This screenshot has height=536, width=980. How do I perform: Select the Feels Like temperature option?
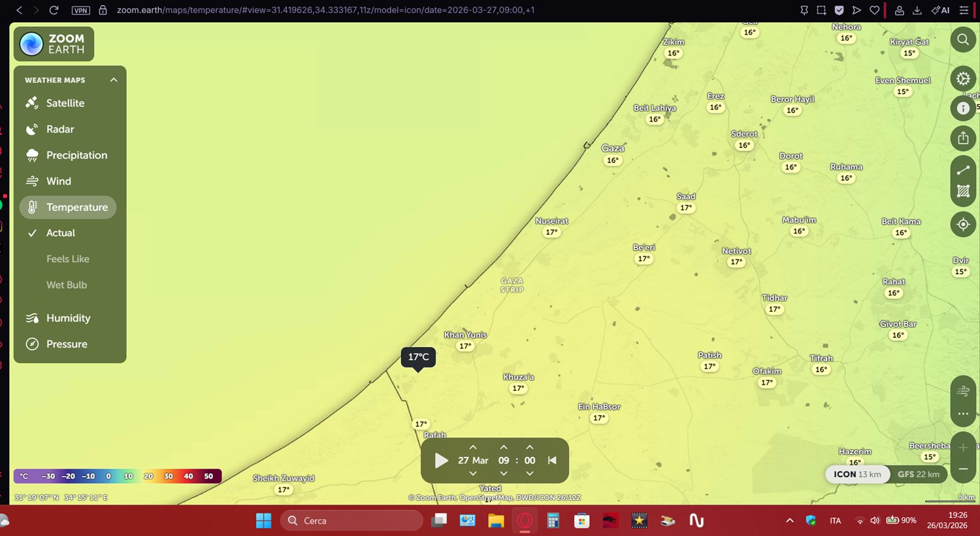(x=68, y=259)
